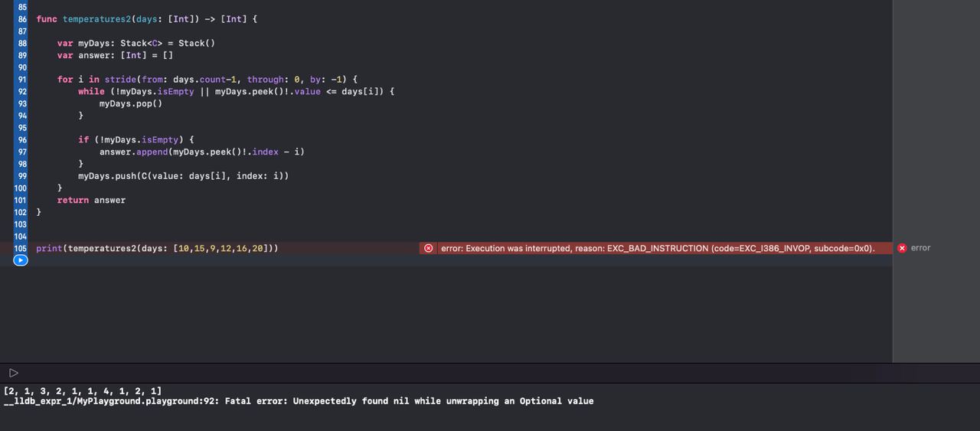Click the "[10,15,9,12,16,20]" array literal
The width and height of the screenshot is (980, 431).
tap(220, 249)
